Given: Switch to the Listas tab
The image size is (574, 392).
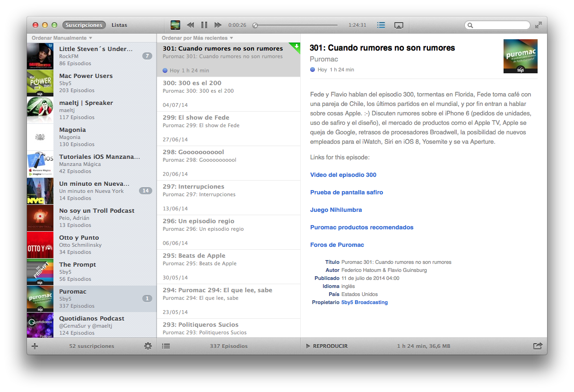Looking at the screenshot, I should [x=119, y=25].
